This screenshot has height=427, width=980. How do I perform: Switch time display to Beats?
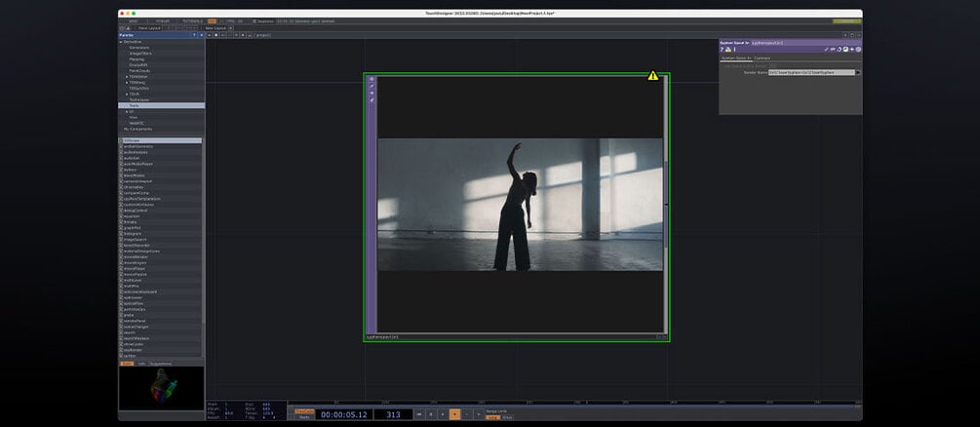click(x=304, y=417)
